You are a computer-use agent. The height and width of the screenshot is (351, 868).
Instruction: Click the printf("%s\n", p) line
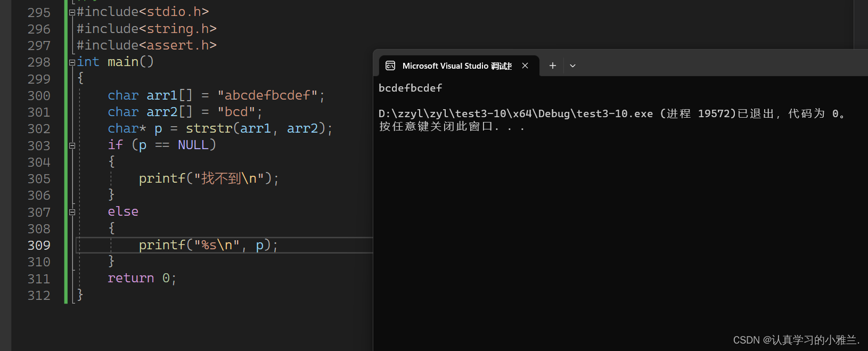pyautogui.click(x=208, y=245)
